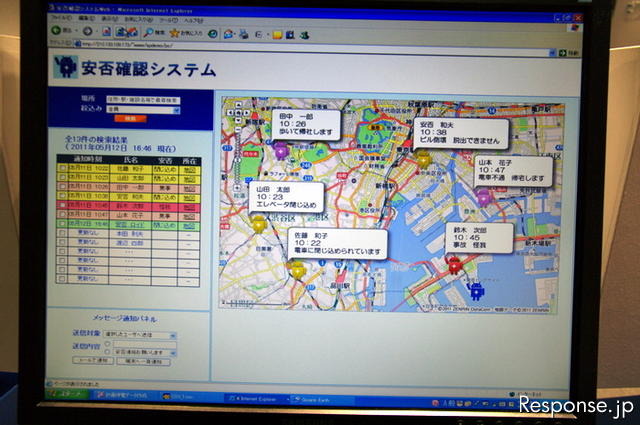Click the yellow marker for 山田 太郎
The image size is (640, 425).
[x=259, y=224]
